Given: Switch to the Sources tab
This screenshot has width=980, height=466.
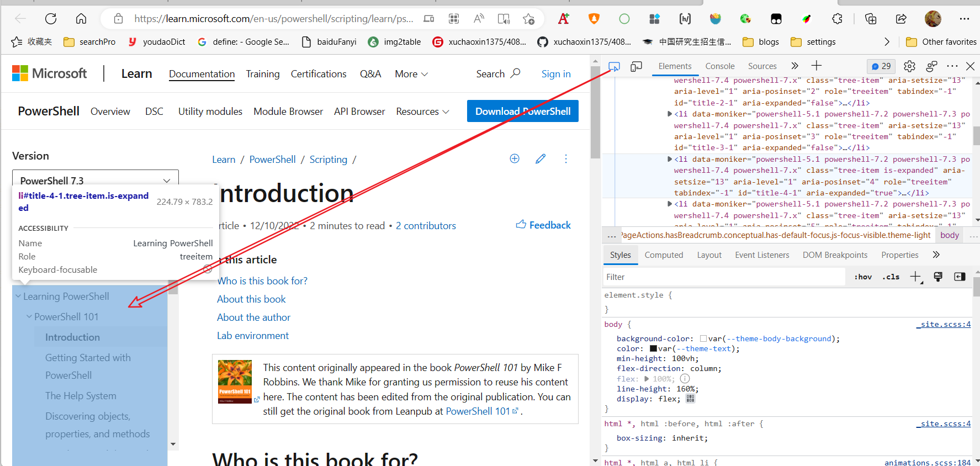Looking at the screenshot, I should (762, 66).
